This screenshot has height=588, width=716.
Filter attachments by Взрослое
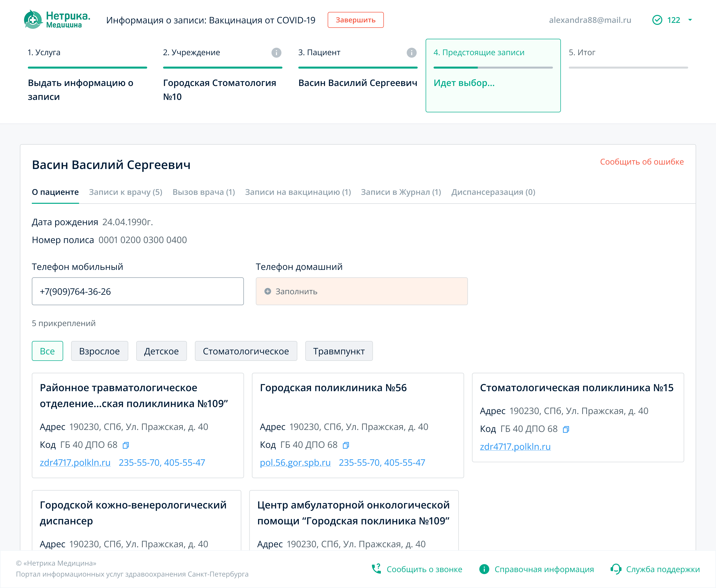coord(99,351)
